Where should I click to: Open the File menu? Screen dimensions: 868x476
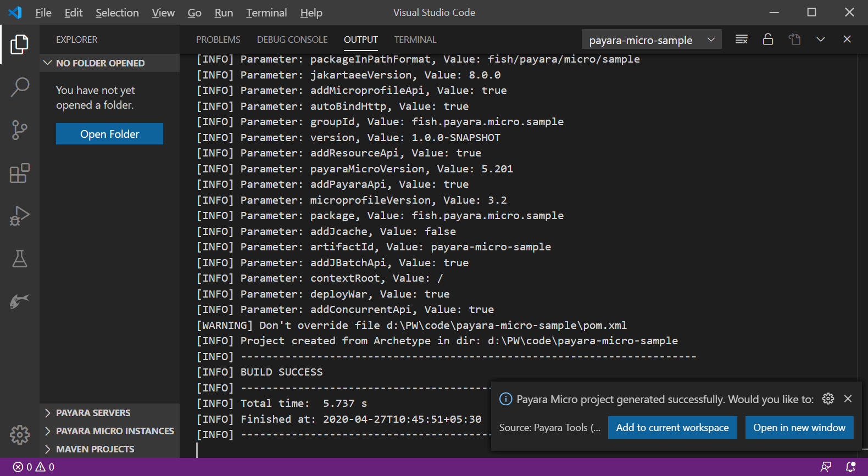[43, 13]
